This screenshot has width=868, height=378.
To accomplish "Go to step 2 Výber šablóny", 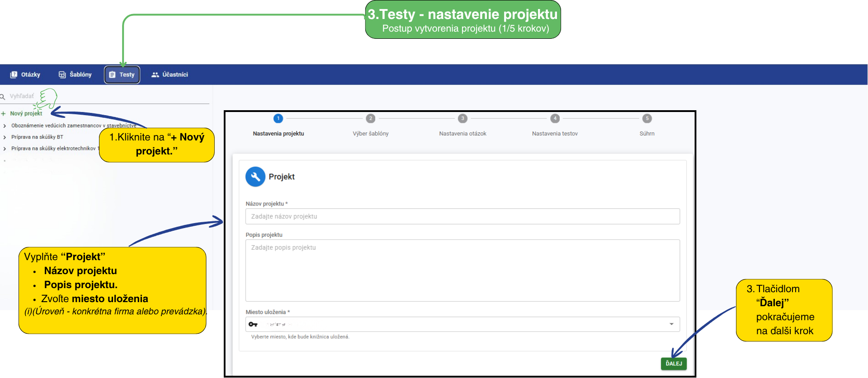I will (x=371, y=118).
